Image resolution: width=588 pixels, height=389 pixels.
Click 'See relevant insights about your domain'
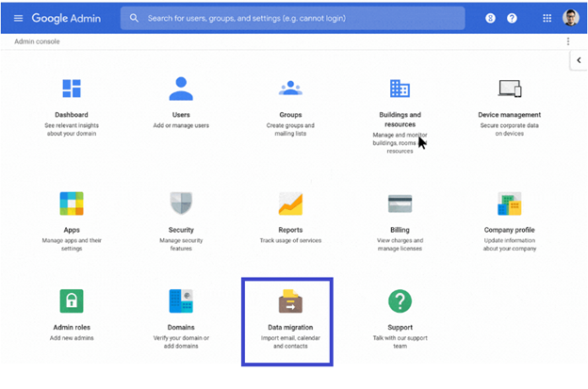coord(72,129)
